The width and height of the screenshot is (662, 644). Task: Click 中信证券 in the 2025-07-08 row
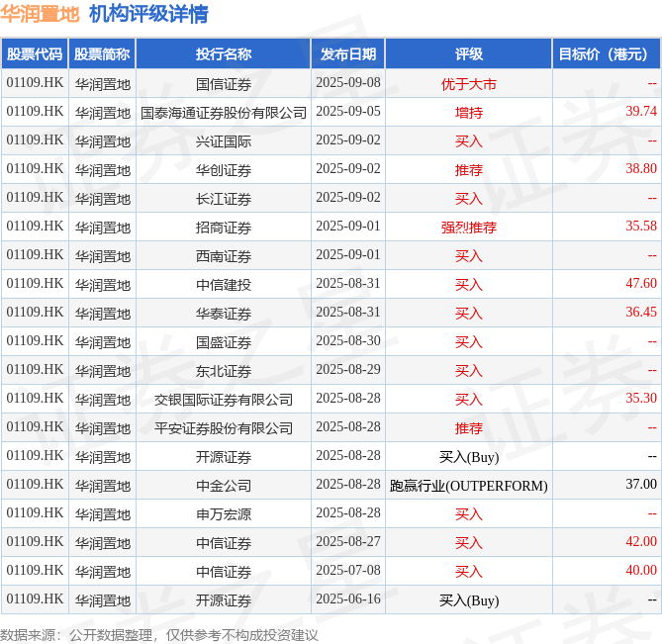[224, 572]
